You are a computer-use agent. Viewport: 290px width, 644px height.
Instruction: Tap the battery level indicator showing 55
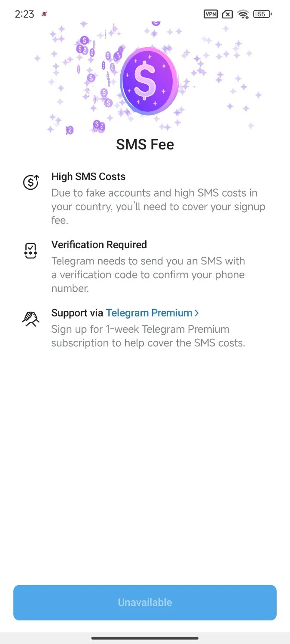pyautogui.click(x=262, y=14)
